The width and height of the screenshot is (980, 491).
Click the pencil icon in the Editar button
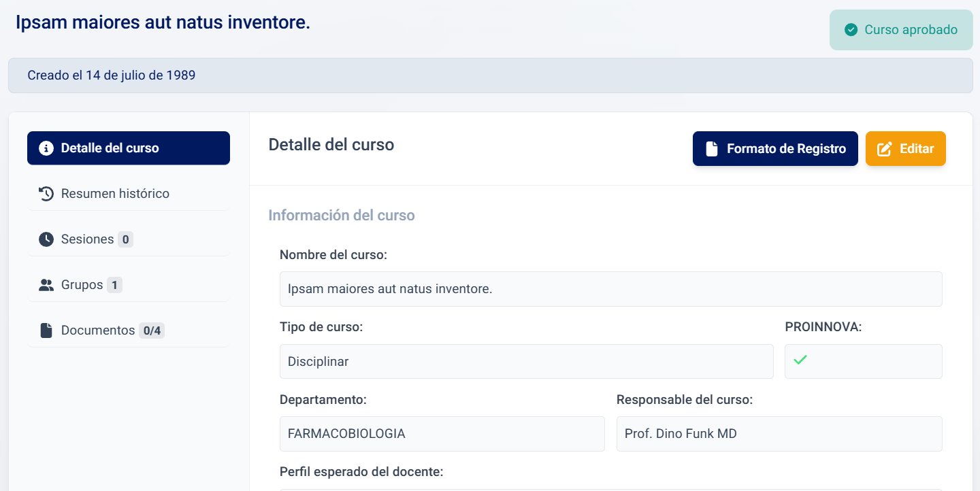click(885, 149)
